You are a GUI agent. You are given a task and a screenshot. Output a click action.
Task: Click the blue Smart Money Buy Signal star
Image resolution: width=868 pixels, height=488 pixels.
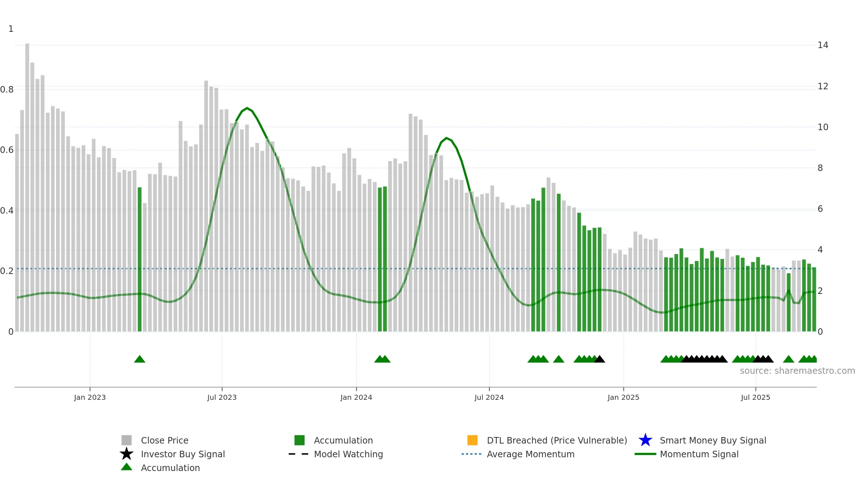[645, 440]
